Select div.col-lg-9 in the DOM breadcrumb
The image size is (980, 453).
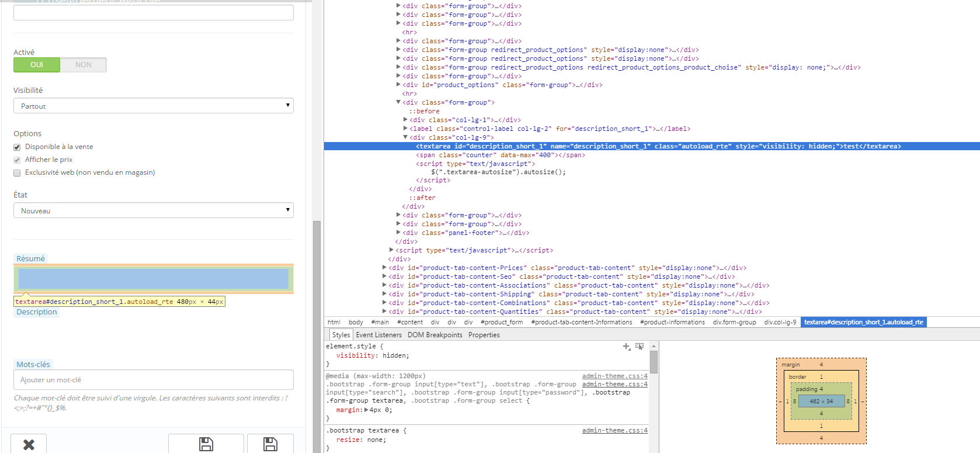pos(780,322)
